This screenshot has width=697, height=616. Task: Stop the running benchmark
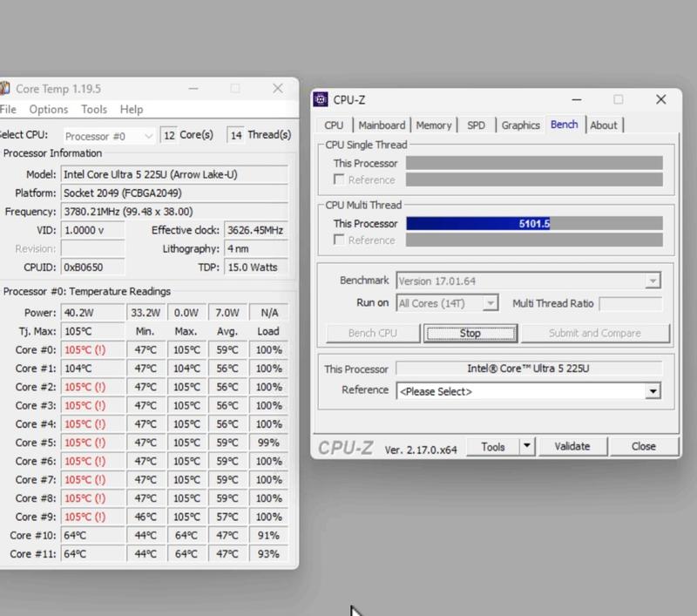(x=470, y=333)
